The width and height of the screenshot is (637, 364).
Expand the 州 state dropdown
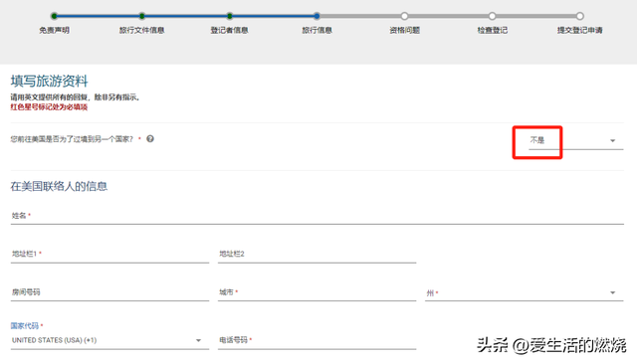525,292
